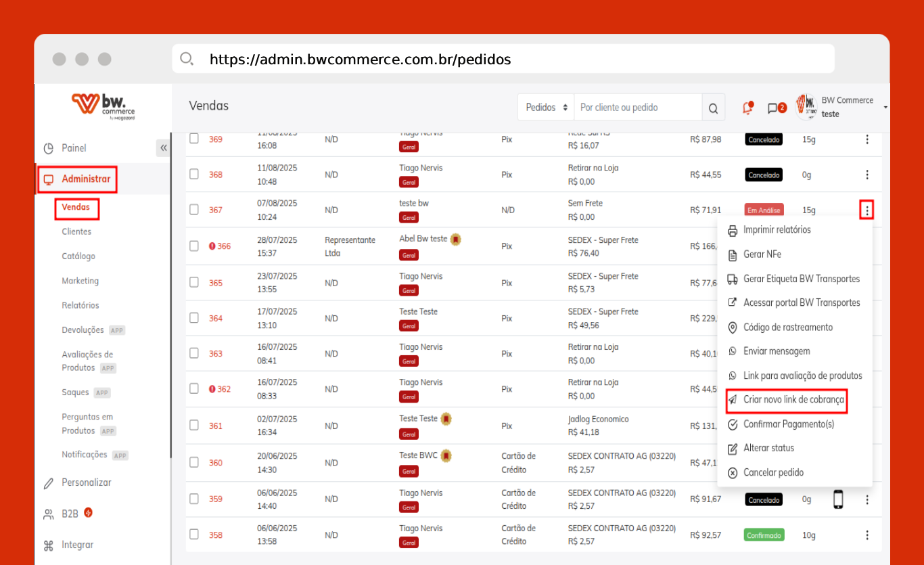The height and width of the screenshot is (565, 924).
Task: Click the search magnifier button
Action: pyautogui.click(x=713, y=108)
